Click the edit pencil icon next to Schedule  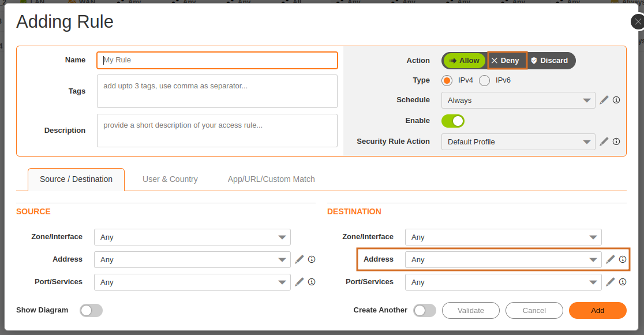coord(604,100)
